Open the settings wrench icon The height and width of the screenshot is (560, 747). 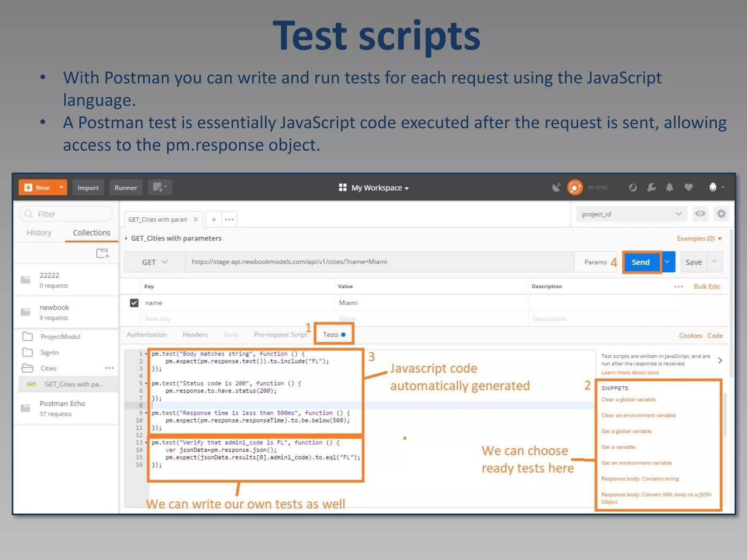[651, 187]
